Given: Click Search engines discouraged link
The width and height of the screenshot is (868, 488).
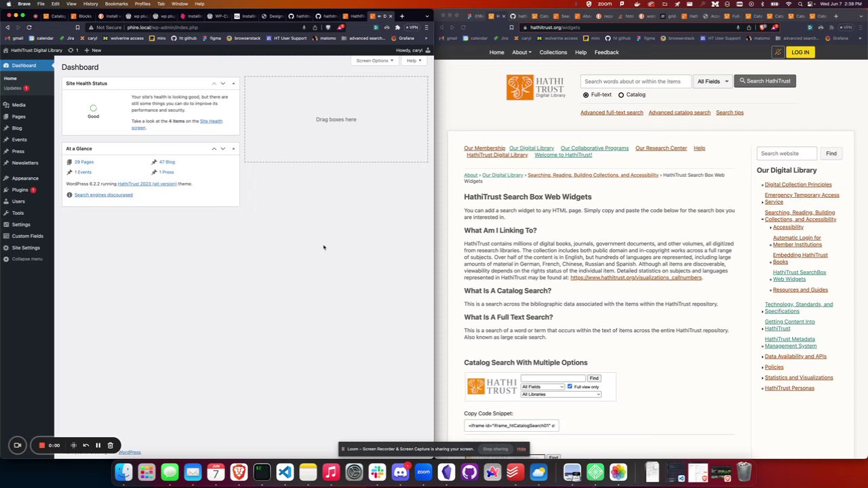Looking at the screenshot, I should coord(103,195).
